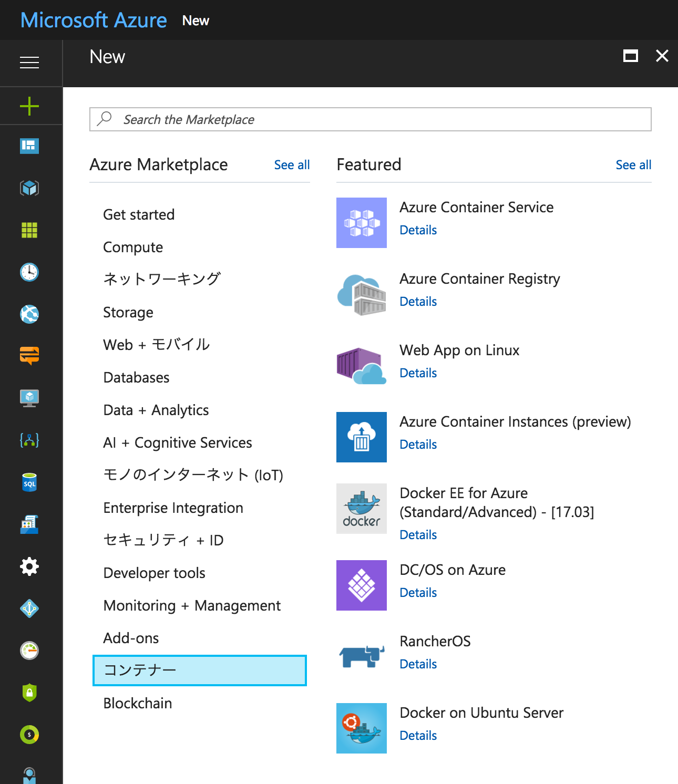Open the blue diamond sidebar icon

(29, 608)
